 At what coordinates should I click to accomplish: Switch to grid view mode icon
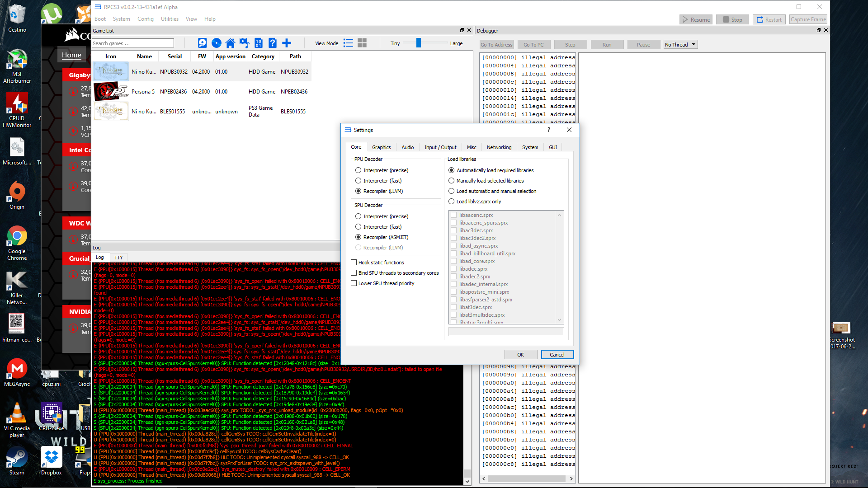click(x=362, y=43)
